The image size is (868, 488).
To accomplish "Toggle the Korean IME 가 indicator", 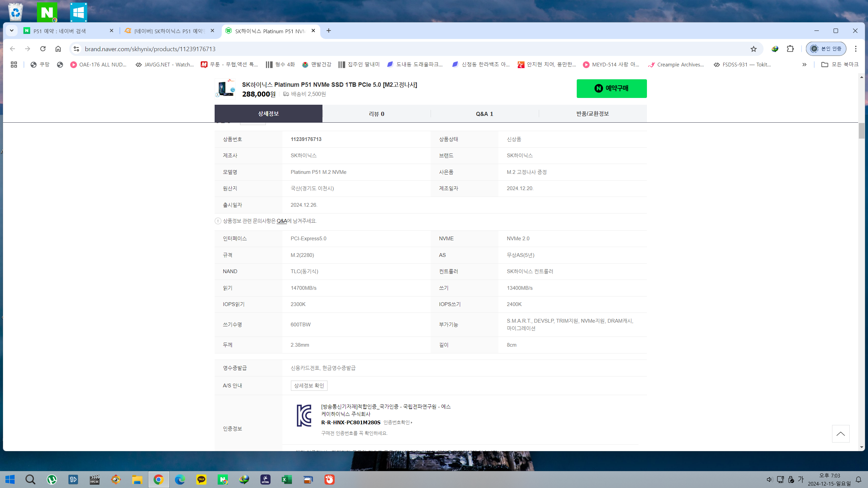I will [801, 479].
